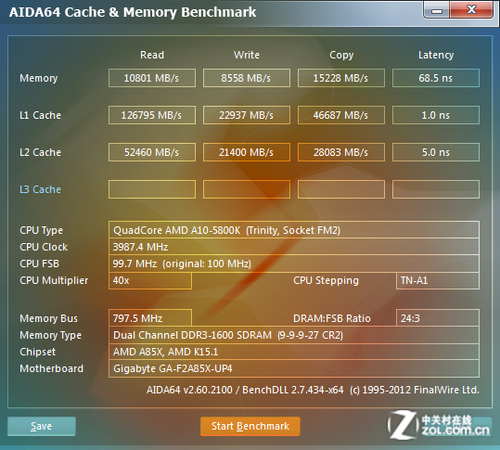
Task: Select the Memory Write 8558 MB/s field
Action: point(247,78)
